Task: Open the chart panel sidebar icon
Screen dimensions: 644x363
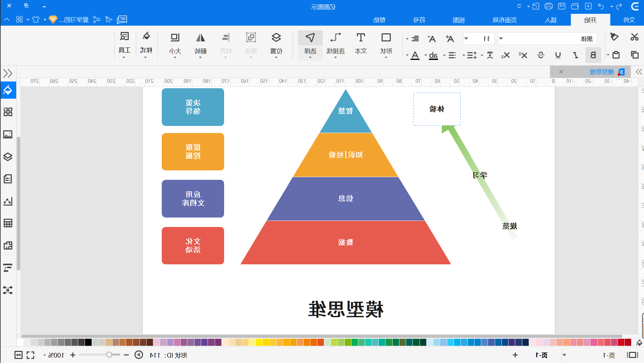Action: 8,201
